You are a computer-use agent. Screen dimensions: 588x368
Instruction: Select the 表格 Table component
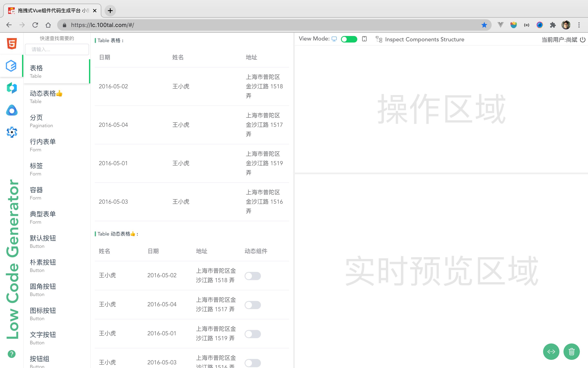(x=57, y=71)
